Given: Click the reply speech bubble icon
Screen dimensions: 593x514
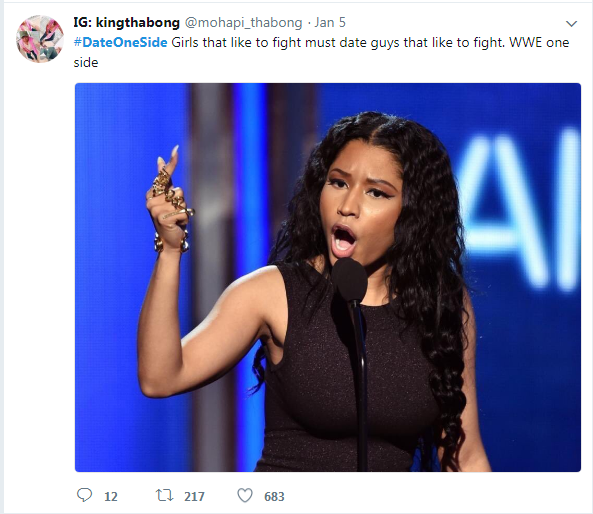Looking at the screenshot, I should [x=84, y=495].
